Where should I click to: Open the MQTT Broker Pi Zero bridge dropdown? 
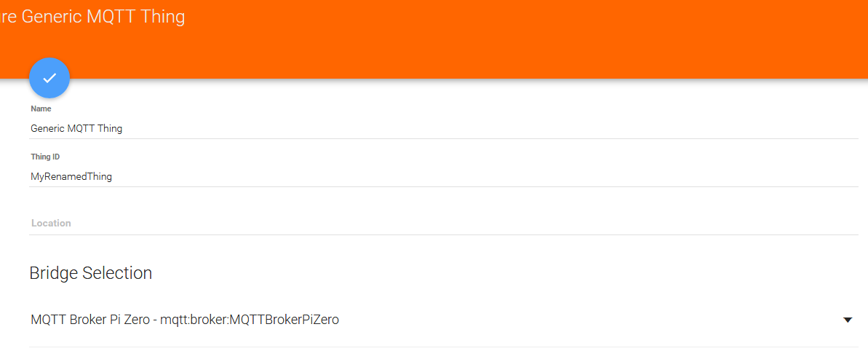click(437, 320)
